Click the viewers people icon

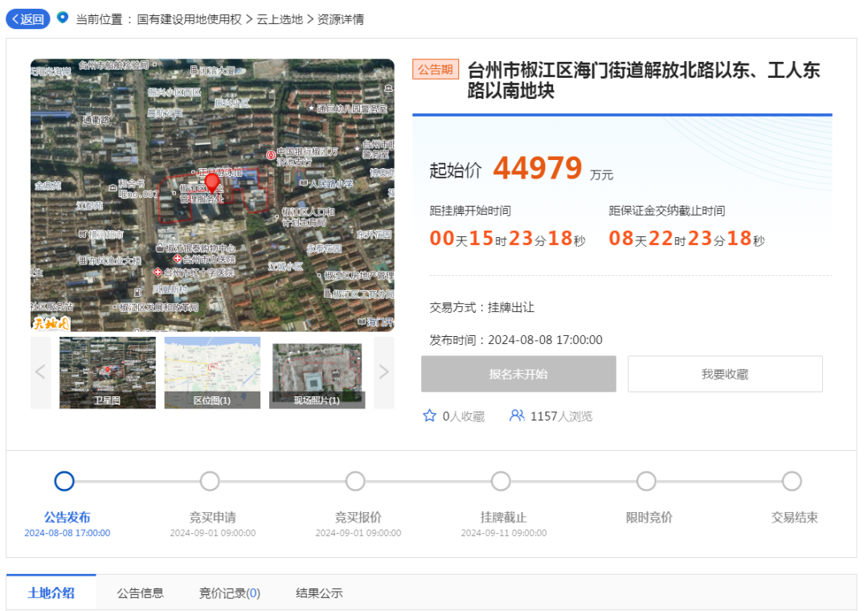517,416
